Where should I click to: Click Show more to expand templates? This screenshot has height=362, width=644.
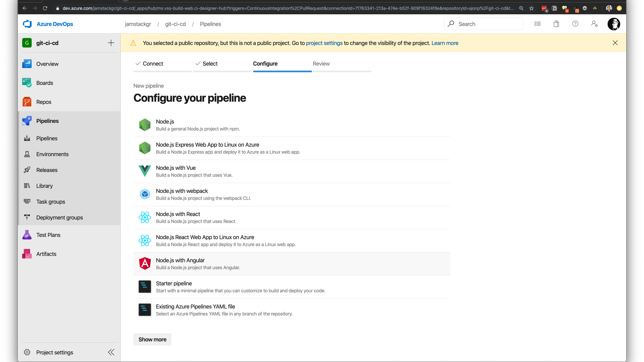(x=152, y=339)
